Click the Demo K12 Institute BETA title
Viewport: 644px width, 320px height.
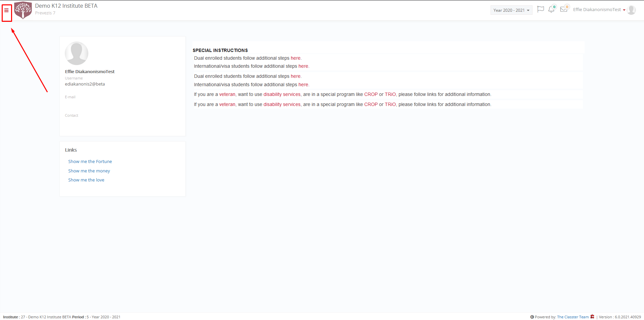tap(66, 6)
